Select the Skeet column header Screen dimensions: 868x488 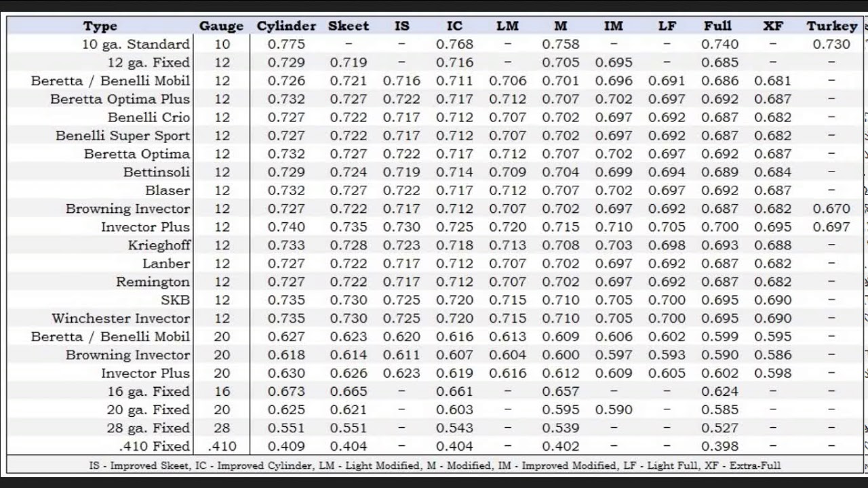click(349, 26)
